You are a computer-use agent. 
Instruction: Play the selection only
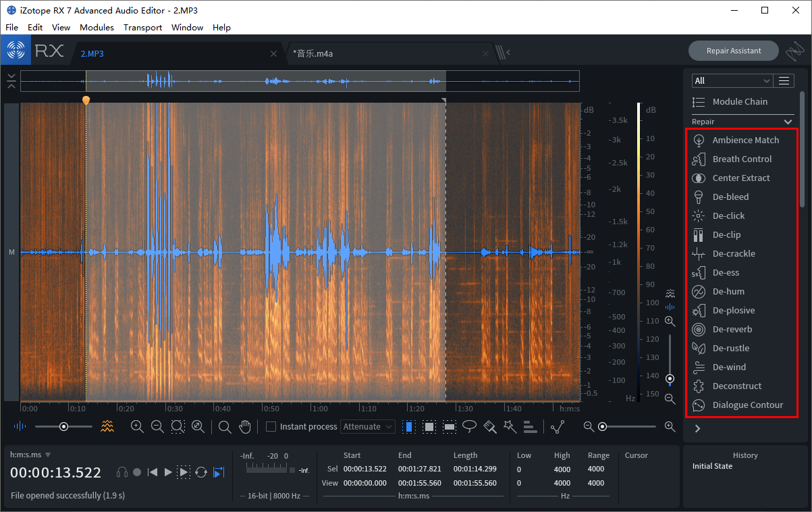click(184, 472)
